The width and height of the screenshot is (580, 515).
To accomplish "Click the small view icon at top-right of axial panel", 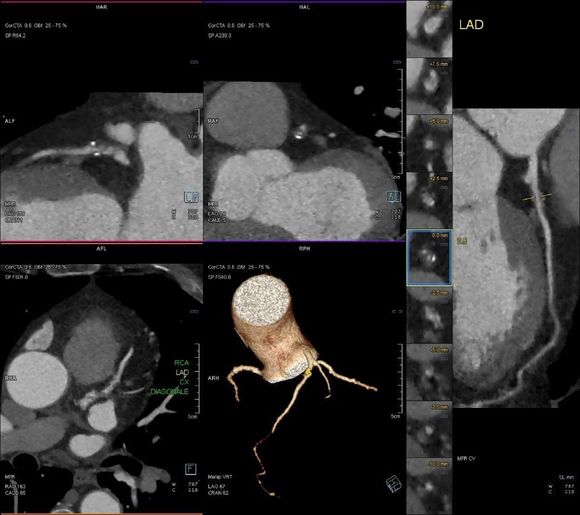I will [x=194, y=312].
